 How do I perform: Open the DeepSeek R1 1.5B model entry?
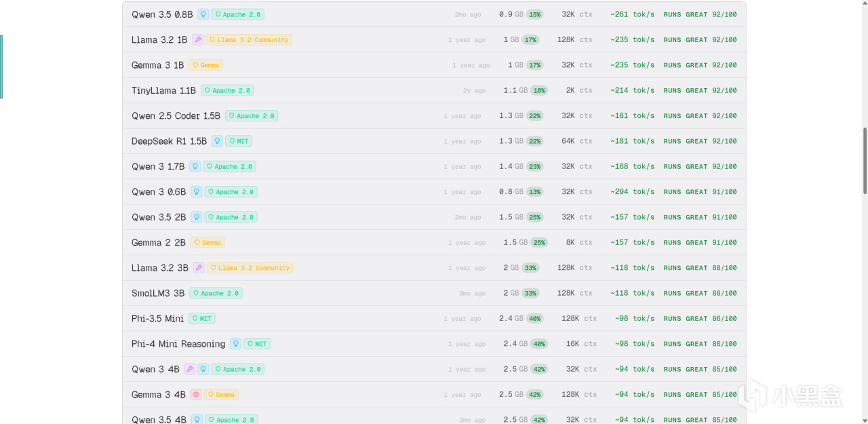pyautogui.click(x=434, y=141)
